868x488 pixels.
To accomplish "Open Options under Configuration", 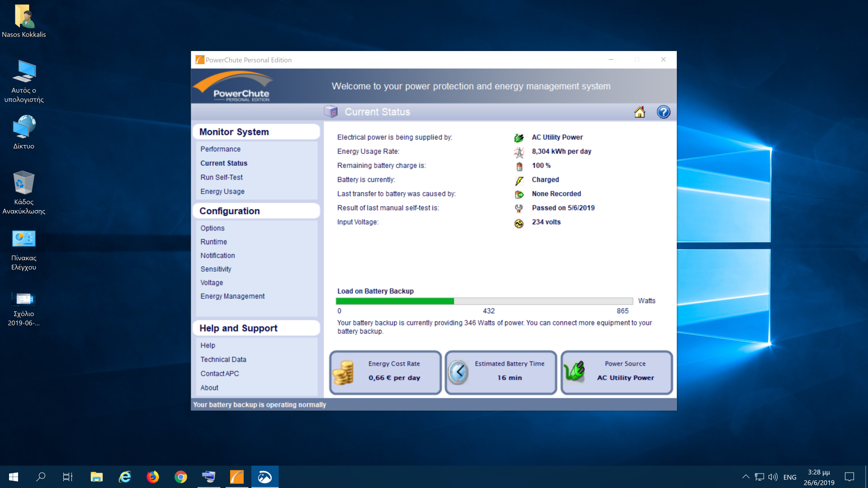I will coord(212,228).
